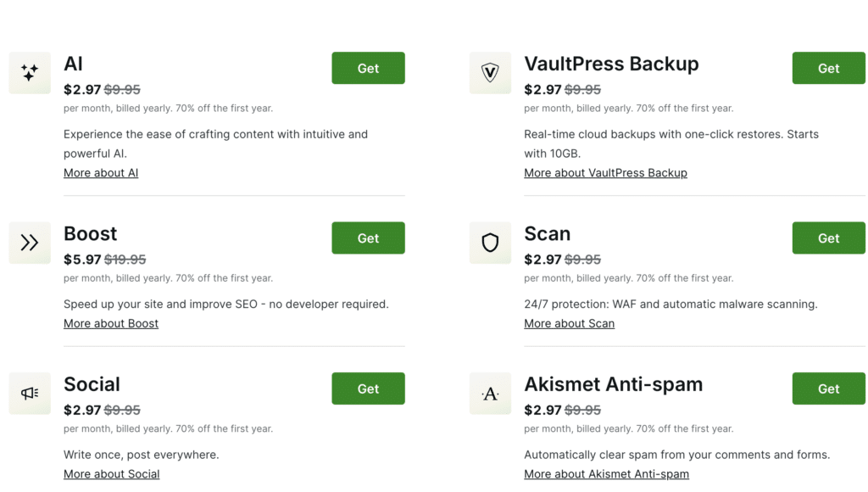Open the More about Akismet Anti-spam link
This screenshot has width=868, height=492.
click(x=606, y=473)
